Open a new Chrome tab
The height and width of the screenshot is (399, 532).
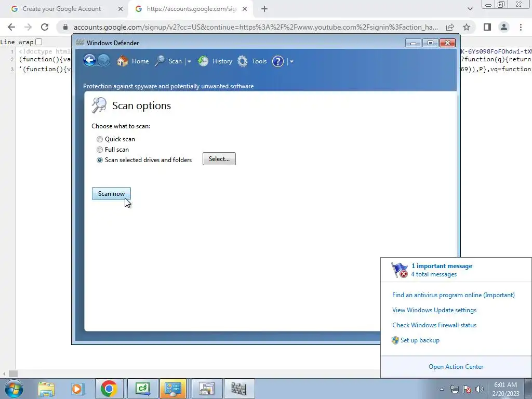tap(264, 9)
